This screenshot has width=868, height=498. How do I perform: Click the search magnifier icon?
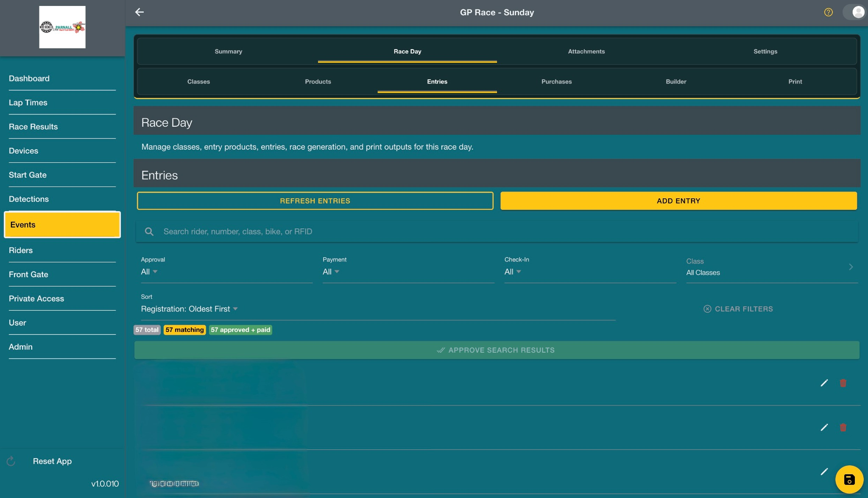[x=149, y=232]
